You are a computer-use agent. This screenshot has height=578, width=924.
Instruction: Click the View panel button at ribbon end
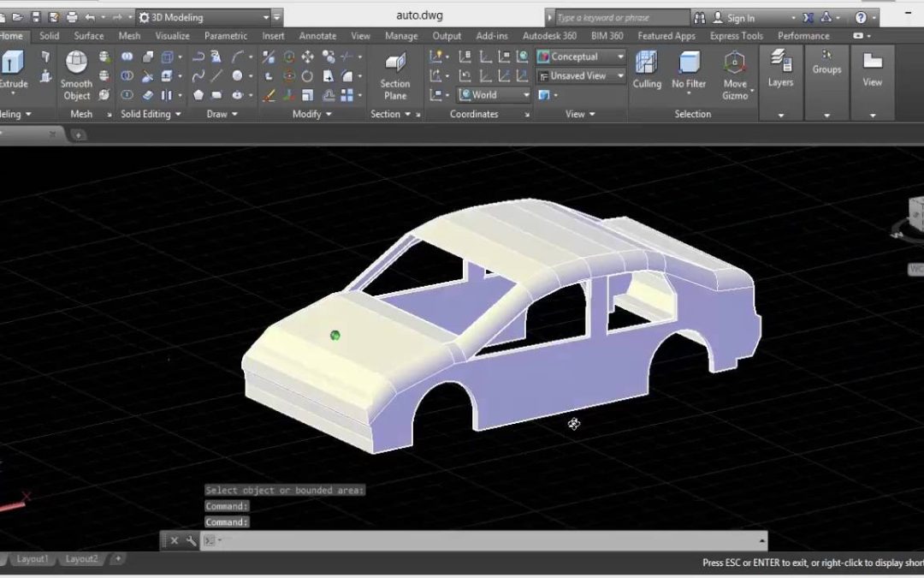click(872, 69)
